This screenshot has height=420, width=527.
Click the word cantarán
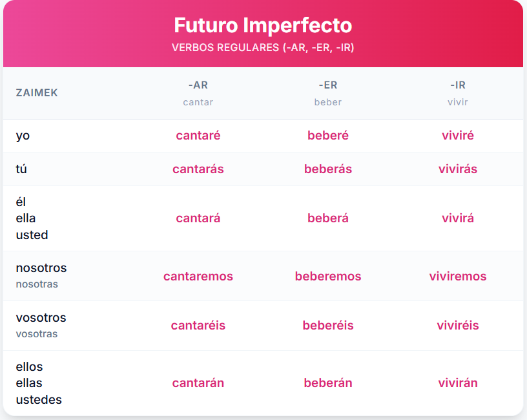click(x=198, y=383)
